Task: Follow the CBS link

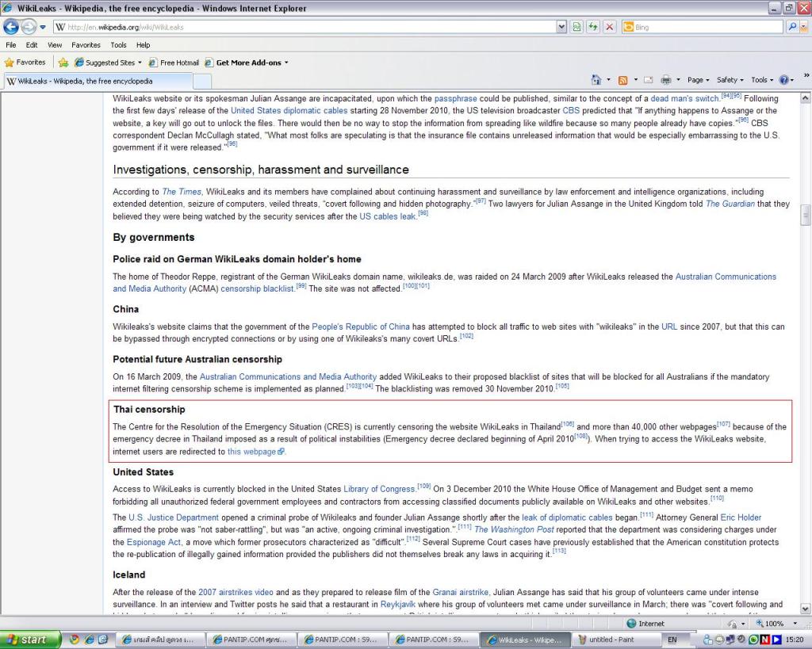Action: 571,111
